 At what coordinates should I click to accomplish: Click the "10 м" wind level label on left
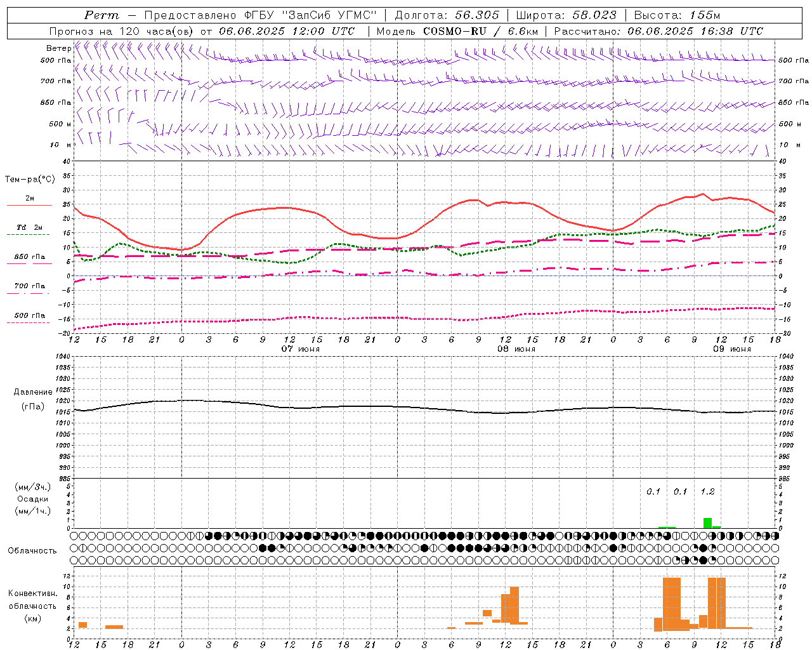[61, 145]
